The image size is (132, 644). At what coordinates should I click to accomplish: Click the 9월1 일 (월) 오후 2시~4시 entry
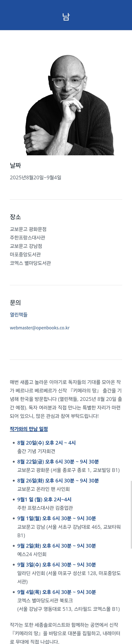[44, 500]
